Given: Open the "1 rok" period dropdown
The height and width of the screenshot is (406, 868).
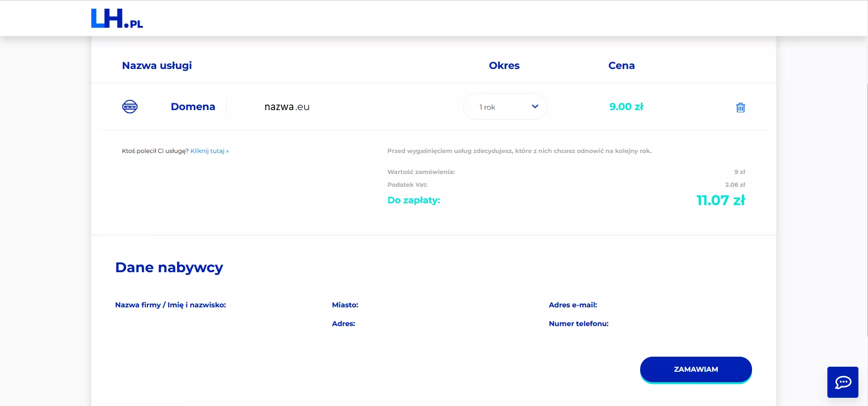Looking at the screenshot, I should coord(505,106).
